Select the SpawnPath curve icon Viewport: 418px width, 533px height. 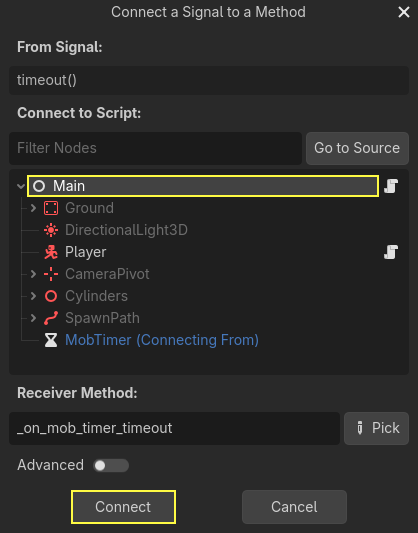(51, 318)
